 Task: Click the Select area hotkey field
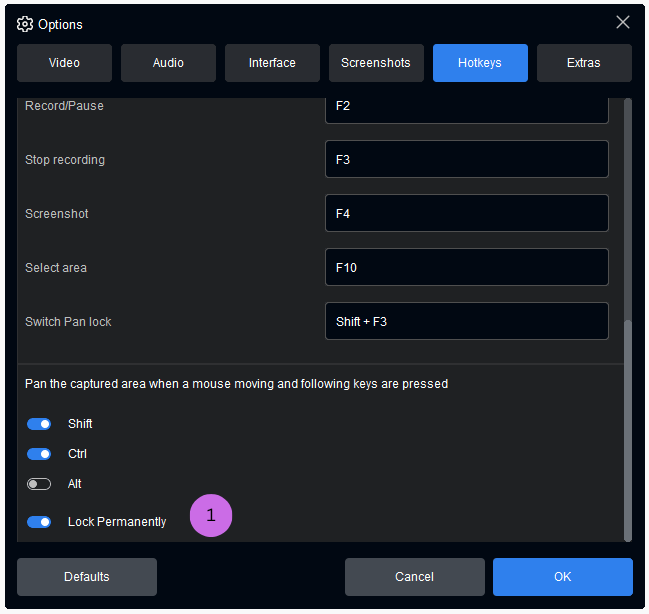coord(466,267)
